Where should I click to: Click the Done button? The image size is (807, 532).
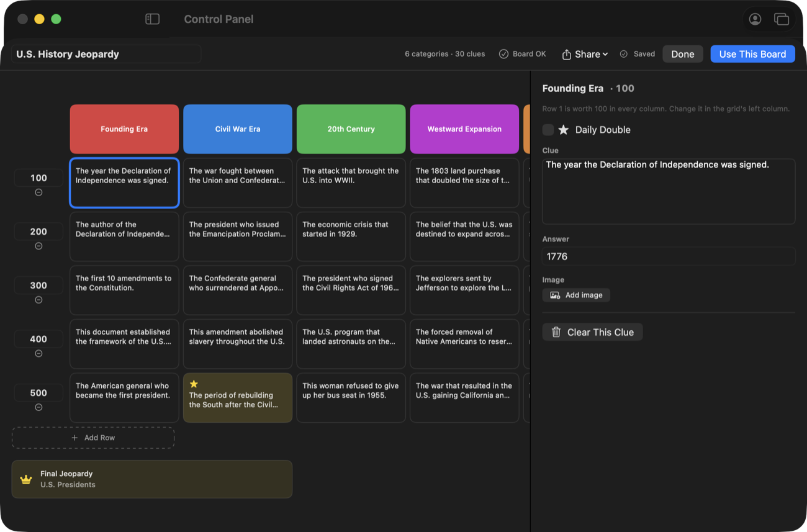click(683, 54)
